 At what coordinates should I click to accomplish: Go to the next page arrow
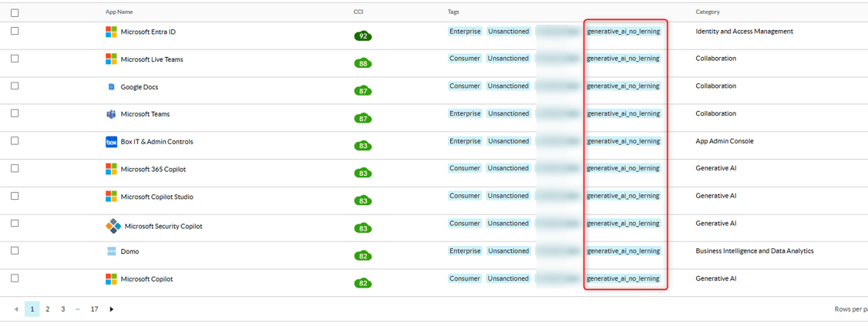111,309
